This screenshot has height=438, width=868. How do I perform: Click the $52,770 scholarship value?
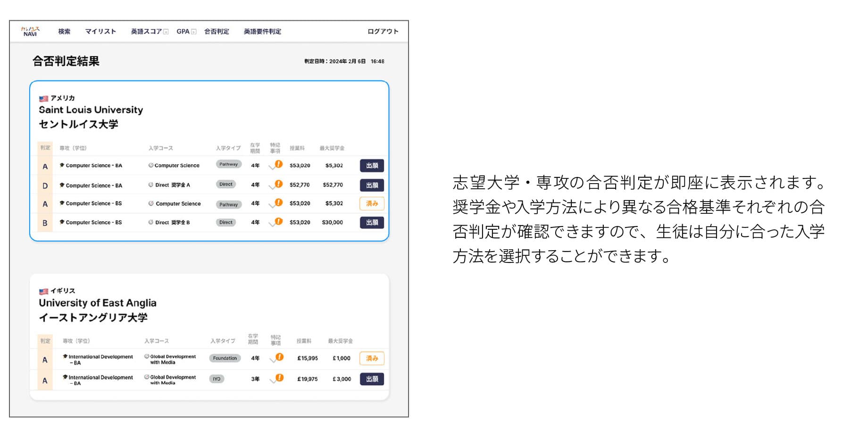333,185
